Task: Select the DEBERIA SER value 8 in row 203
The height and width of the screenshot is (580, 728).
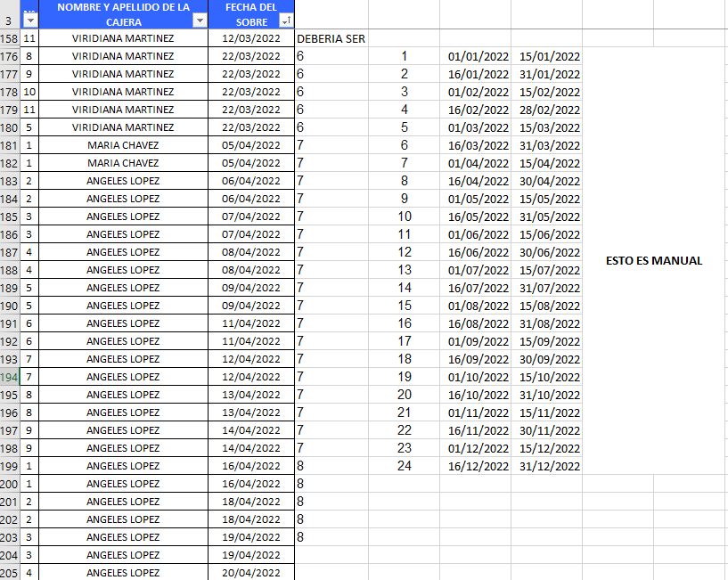Action: tap(331, 537)
